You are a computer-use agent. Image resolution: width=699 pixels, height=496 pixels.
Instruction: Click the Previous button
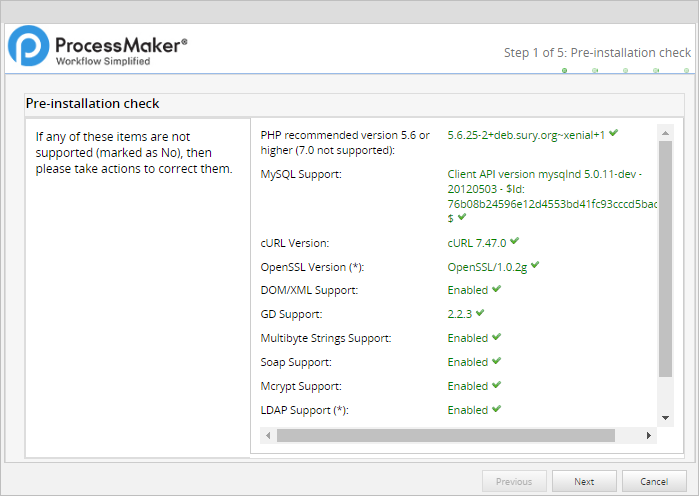coord(514,481)
